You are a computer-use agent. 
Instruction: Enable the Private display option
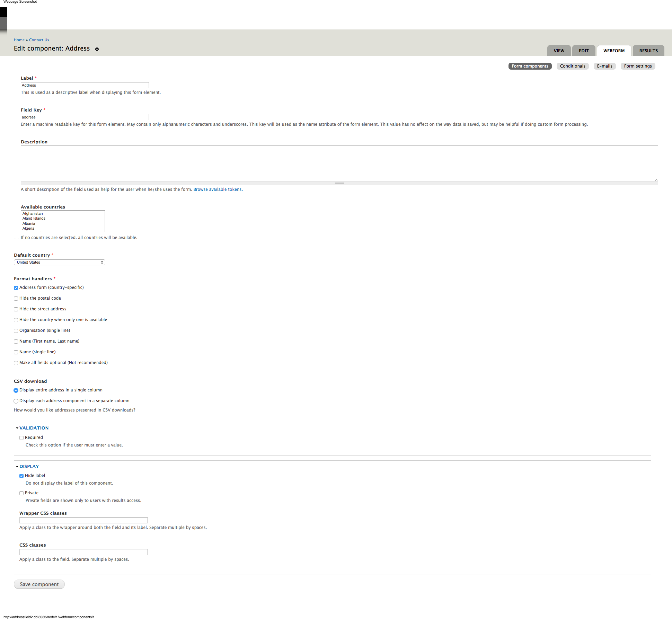point(21,493)
